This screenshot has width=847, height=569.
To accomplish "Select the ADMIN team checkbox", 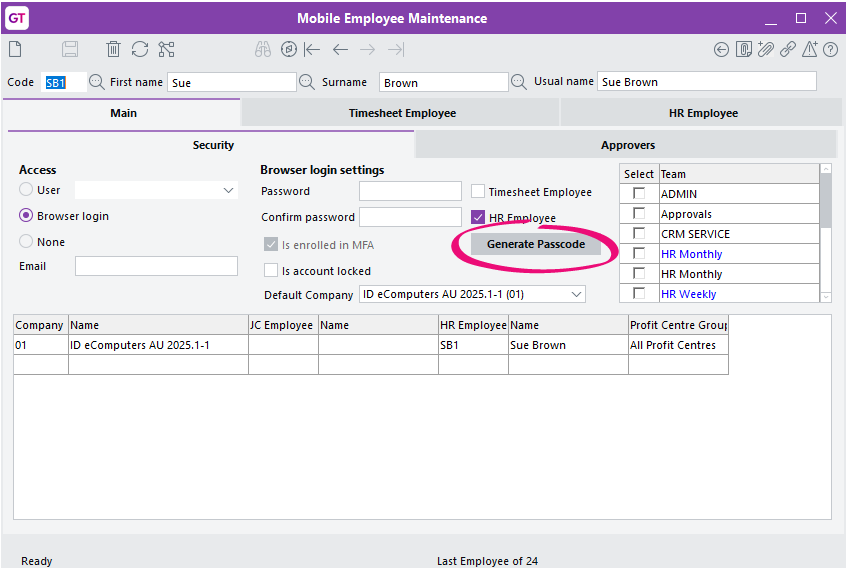I will tap(639, 193).
